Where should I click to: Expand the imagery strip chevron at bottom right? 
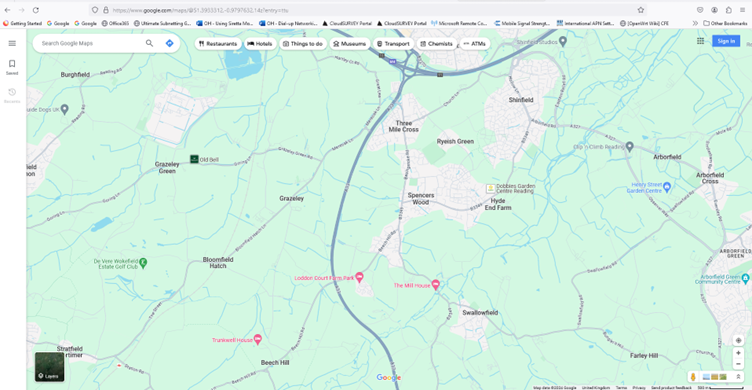(x=738, y=377)
